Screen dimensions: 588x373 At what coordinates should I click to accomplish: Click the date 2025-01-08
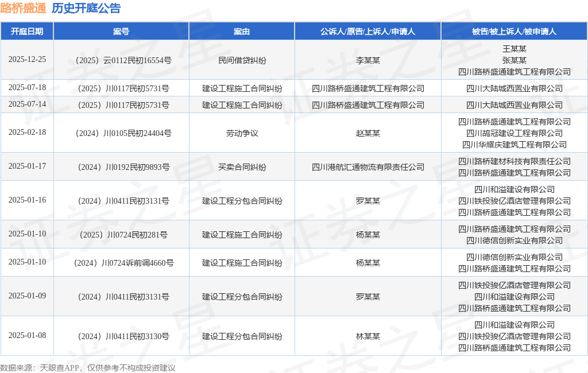(x=27, y=336)
